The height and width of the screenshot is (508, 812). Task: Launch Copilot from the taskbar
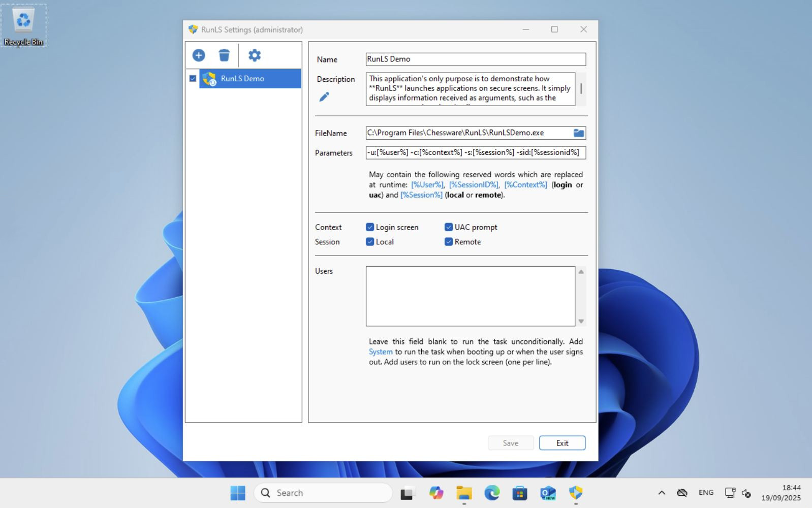436,493
